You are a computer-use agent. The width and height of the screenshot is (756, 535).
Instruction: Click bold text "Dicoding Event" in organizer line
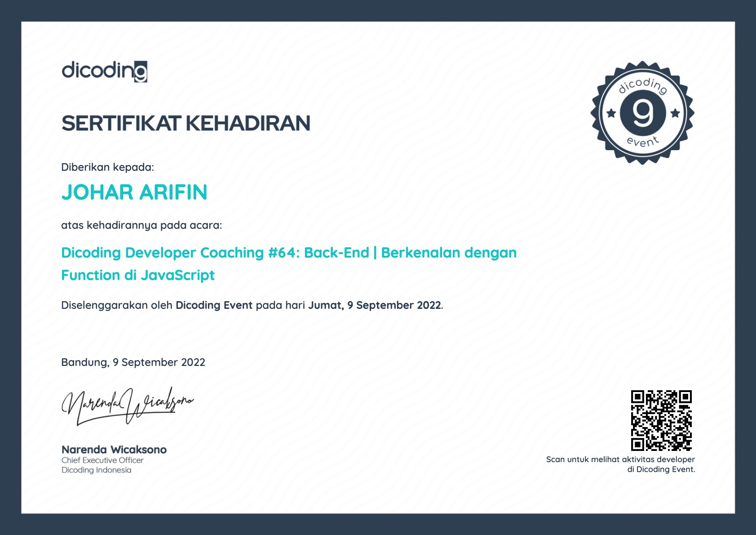pos(214,305)
